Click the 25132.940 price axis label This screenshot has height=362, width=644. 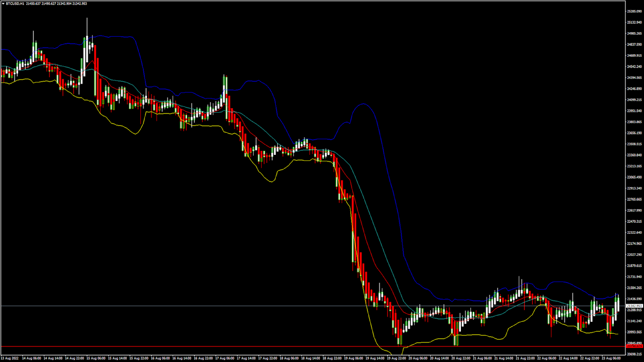coord(635,22)
